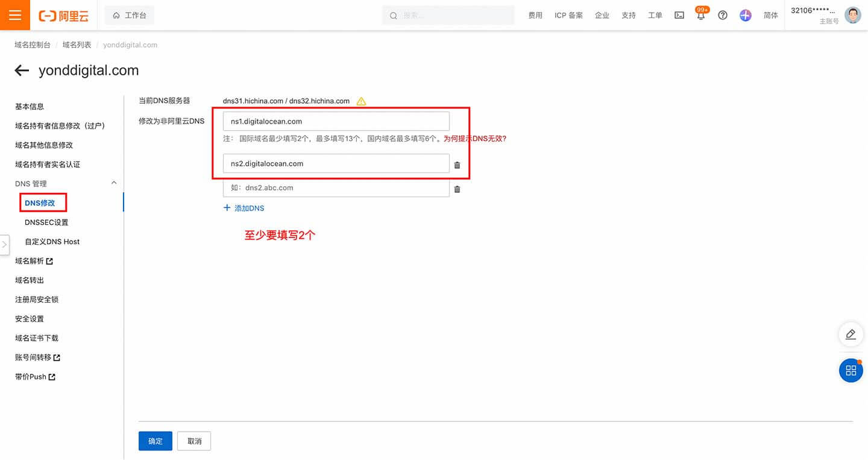Delete the ns2.digitalocean.com entry
The image size is (868, 460).
click(x=457, y=165)
